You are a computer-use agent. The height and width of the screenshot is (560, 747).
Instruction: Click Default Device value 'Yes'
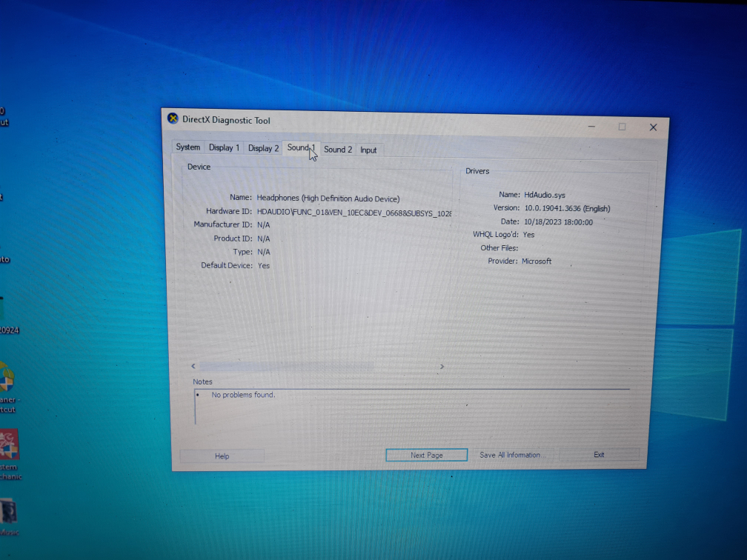(x=264, y=266)
